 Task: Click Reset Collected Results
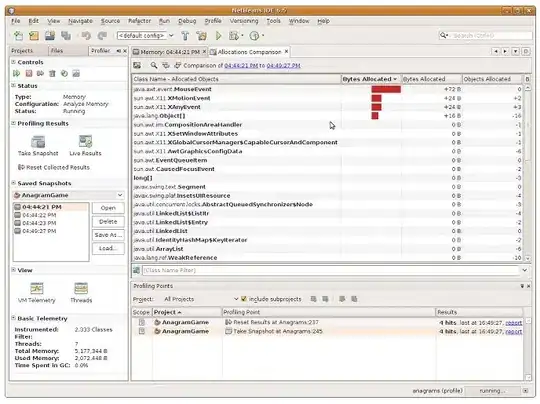pyautogui.click(x=54, y=167)
